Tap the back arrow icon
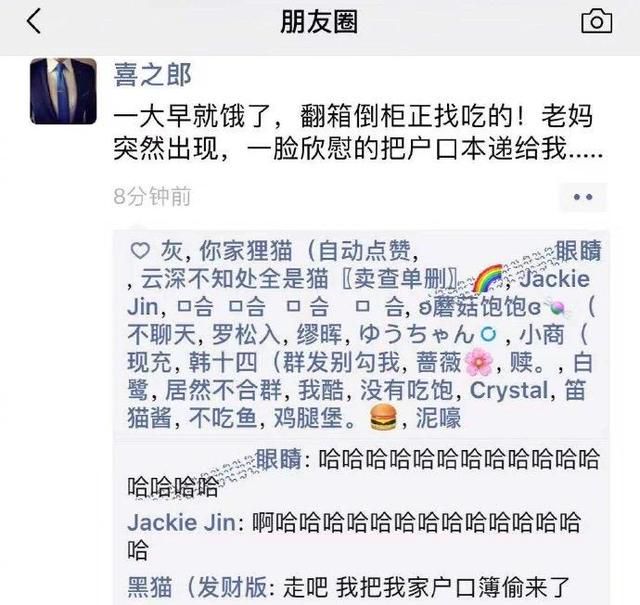 point(34,21)
